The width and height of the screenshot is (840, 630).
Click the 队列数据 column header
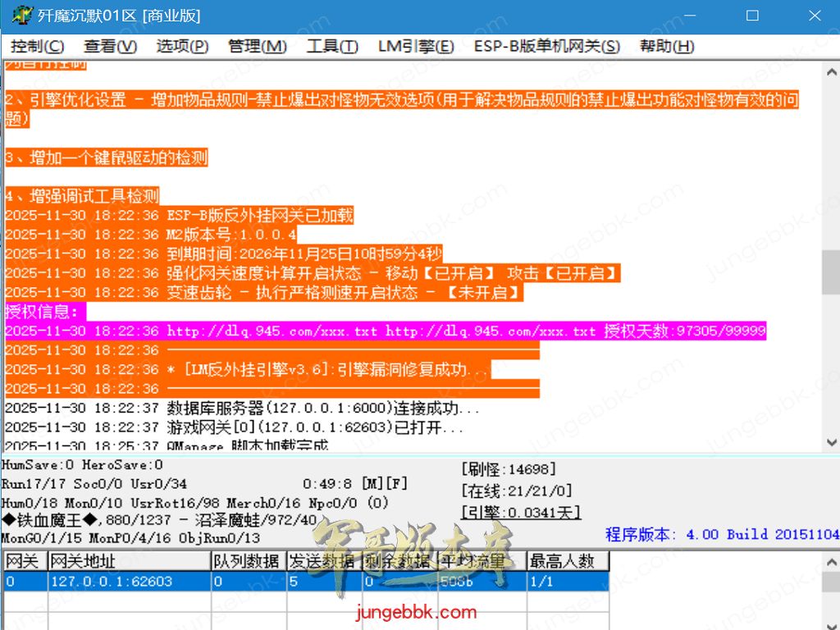click(x=248, y=561)
